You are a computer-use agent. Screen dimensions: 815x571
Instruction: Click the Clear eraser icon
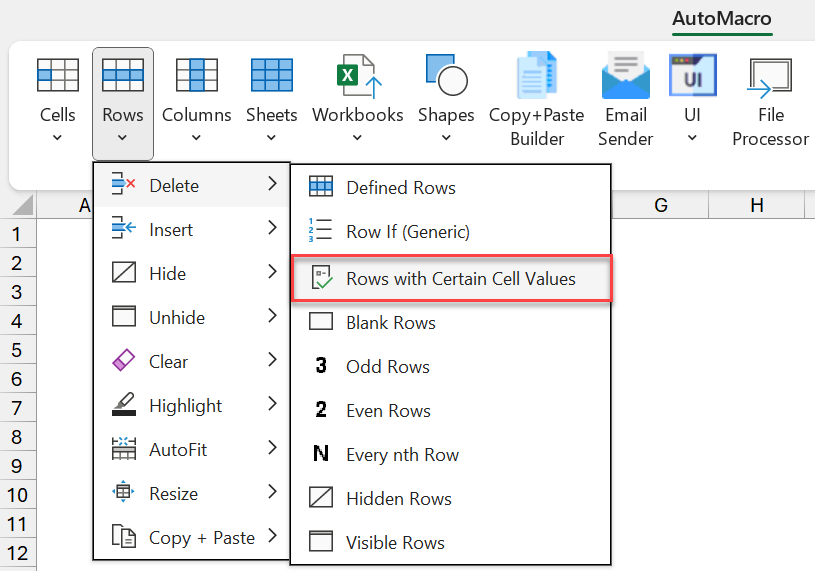124,361
